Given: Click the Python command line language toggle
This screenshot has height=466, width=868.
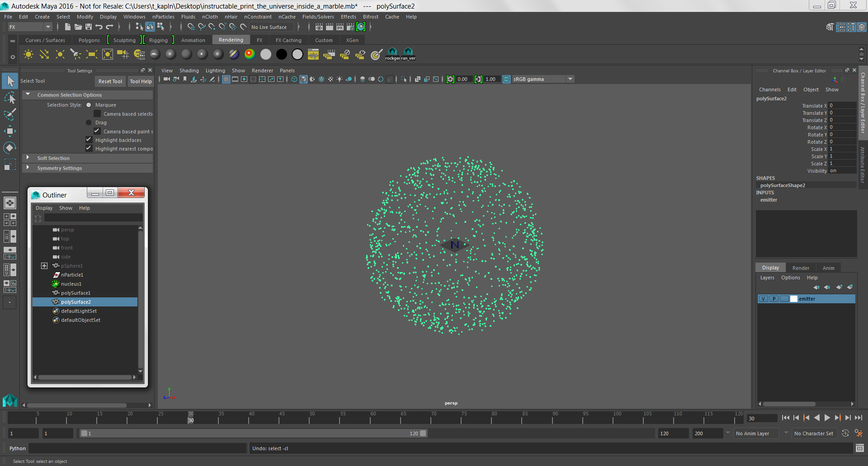Looking at the screenshot, I should pos(18,448).
